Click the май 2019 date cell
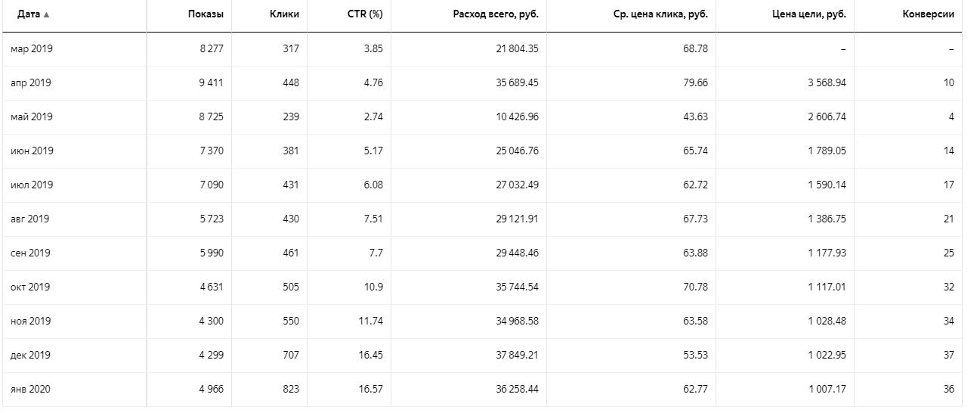The width and height of the screenshot is (980, 413). click(x=32, y=116)
